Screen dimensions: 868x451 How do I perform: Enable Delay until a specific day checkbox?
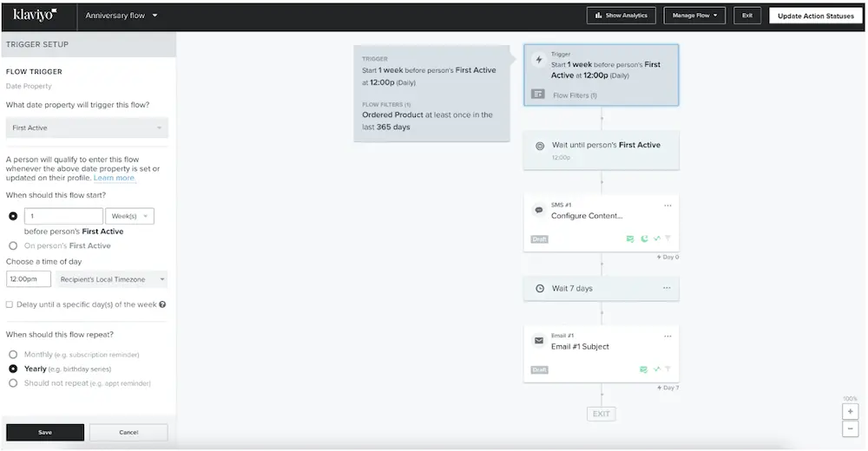click(x=10, y=304)
